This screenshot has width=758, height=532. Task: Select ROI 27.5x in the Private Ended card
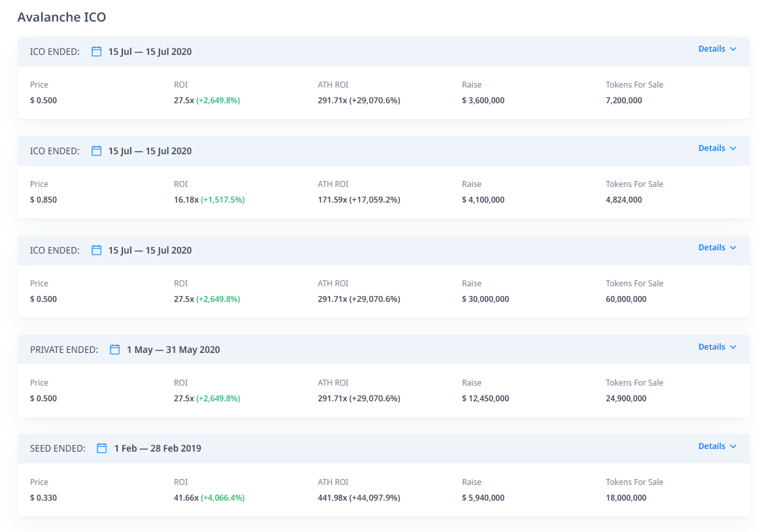tap(207, 398)
